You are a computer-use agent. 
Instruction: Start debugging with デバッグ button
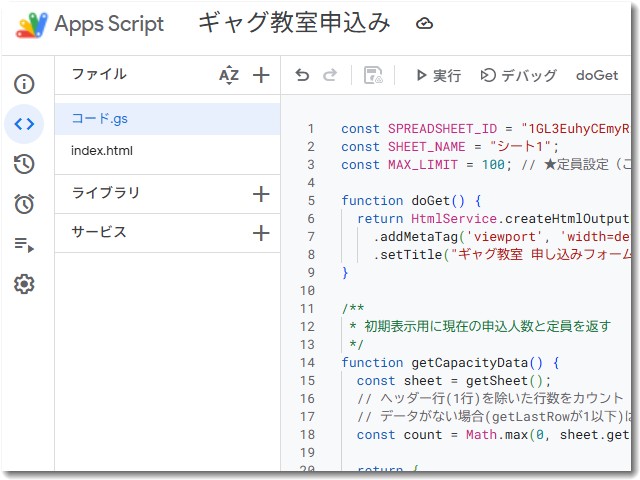click(x=518, y=75)
